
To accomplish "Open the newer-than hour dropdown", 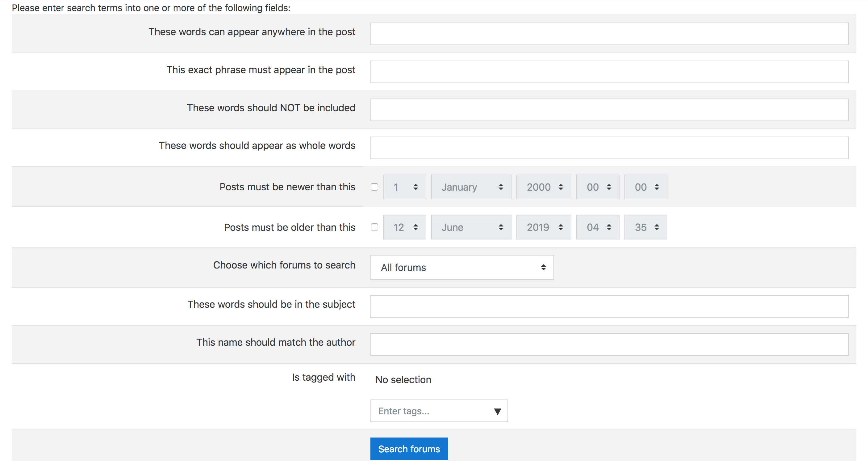I will point(598,187).
